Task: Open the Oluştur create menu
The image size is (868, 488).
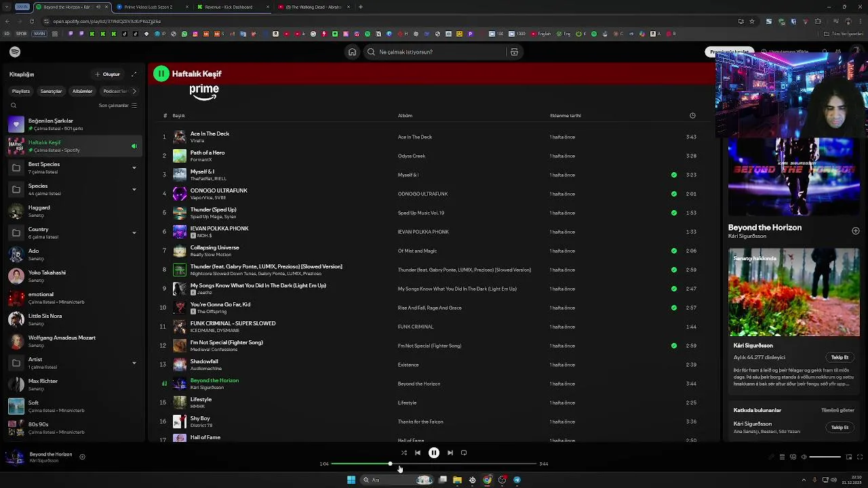Action: click(107, 75)
